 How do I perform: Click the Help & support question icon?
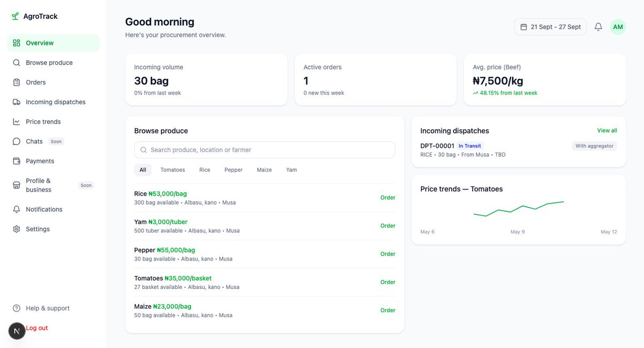pos(17,308)
